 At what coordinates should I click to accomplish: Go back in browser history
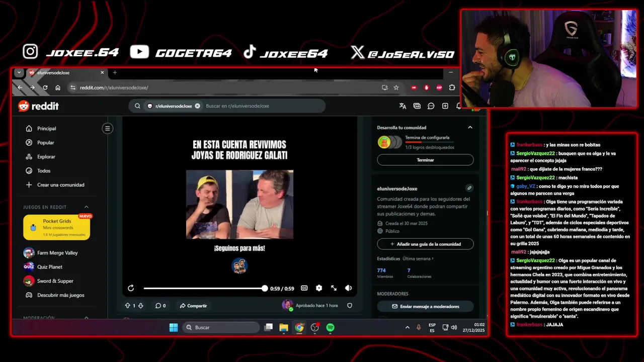pos(20,87)
